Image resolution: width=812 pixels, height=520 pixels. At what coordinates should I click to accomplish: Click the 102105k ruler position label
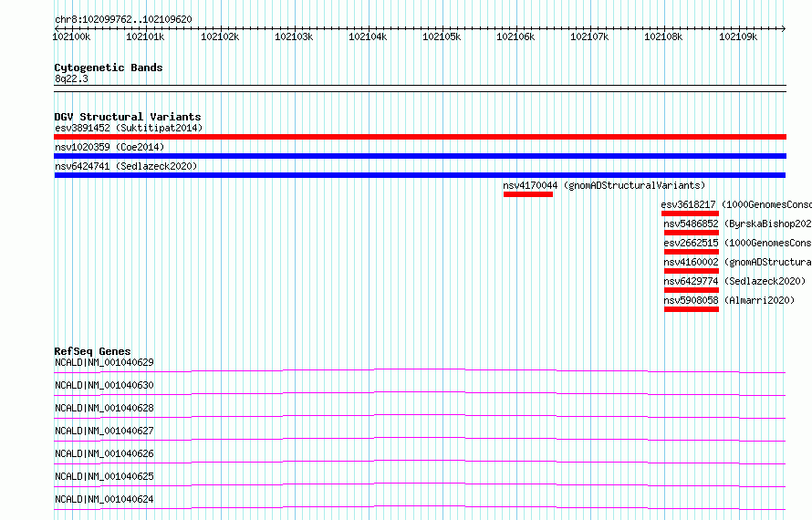tap(442, 36)
